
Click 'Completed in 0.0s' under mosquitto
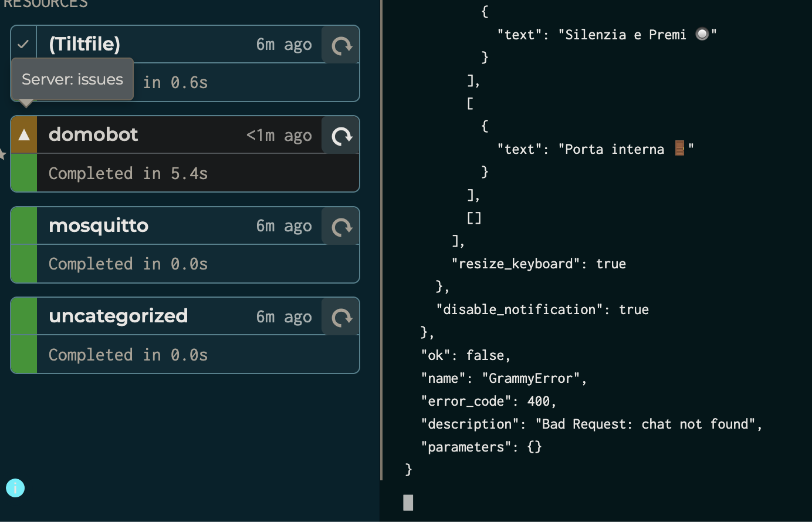coord(128,264)
